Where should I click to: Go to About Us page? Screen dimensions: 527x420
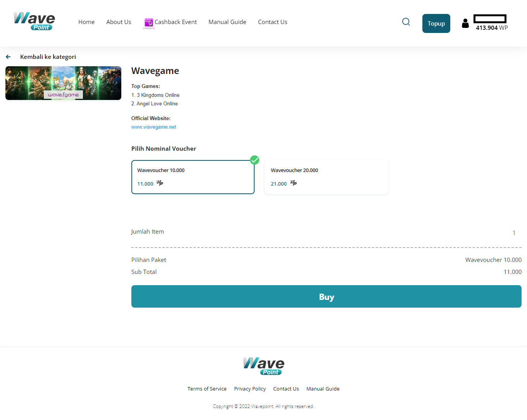(119, 22)
